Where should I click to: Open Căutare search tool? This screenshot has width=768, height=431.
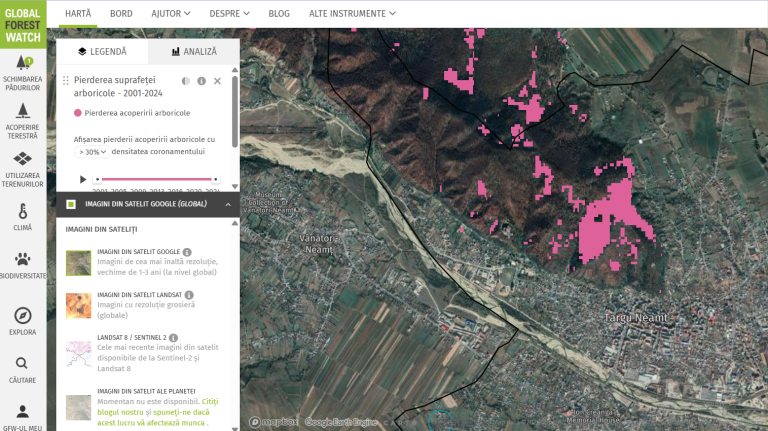coord(22,368)
